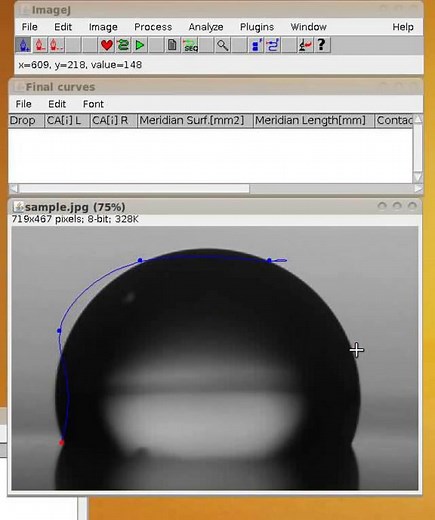Click the microscope return-to-ImageJ icon
Viewport: 435px width, 520px height.
(305, 45)
